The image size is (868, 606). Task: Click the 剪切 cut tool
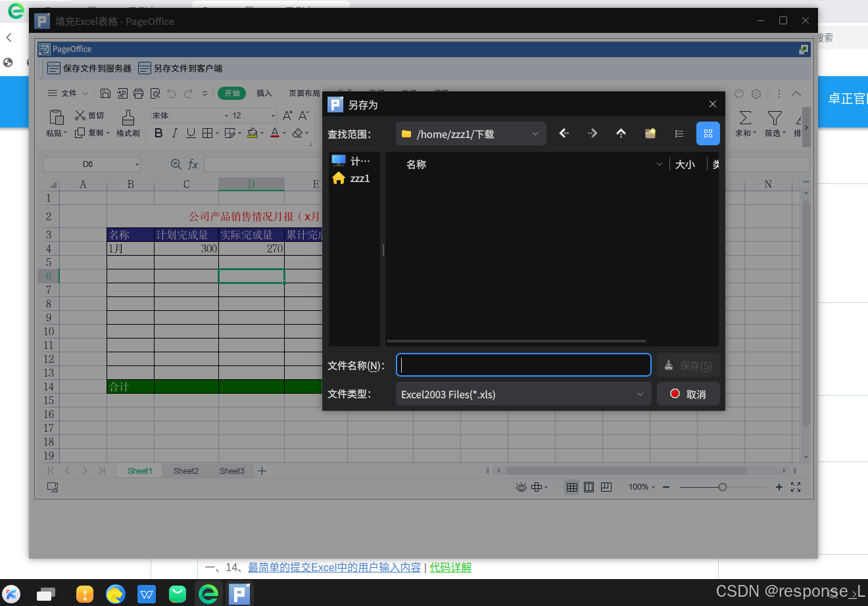point(89,116)
